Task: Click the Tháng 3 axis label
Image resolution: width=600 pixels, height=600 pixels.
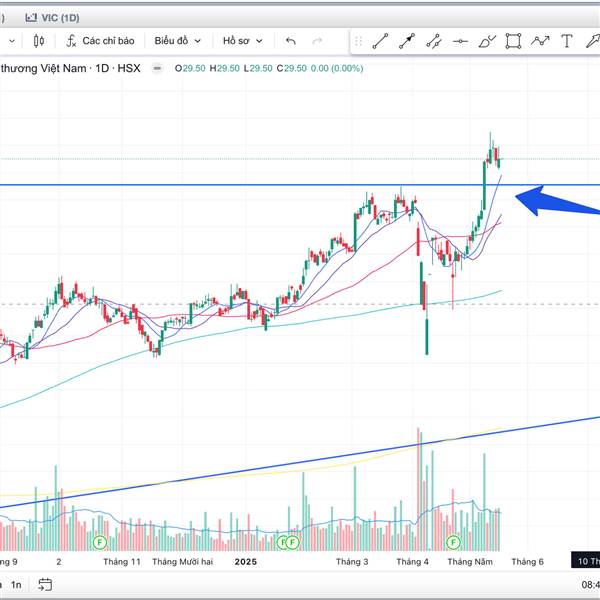Action: [352, 562]
